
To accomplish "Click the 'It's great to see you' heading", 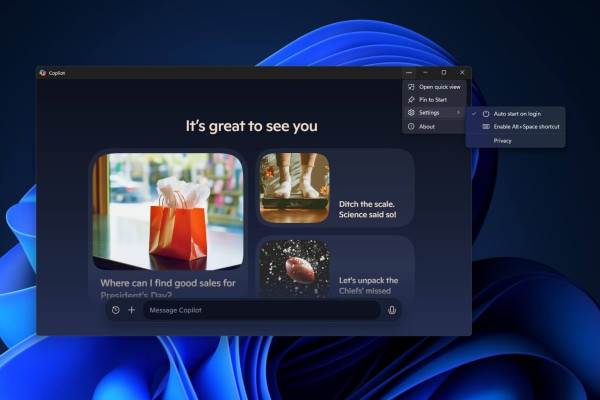I will 251,126.
